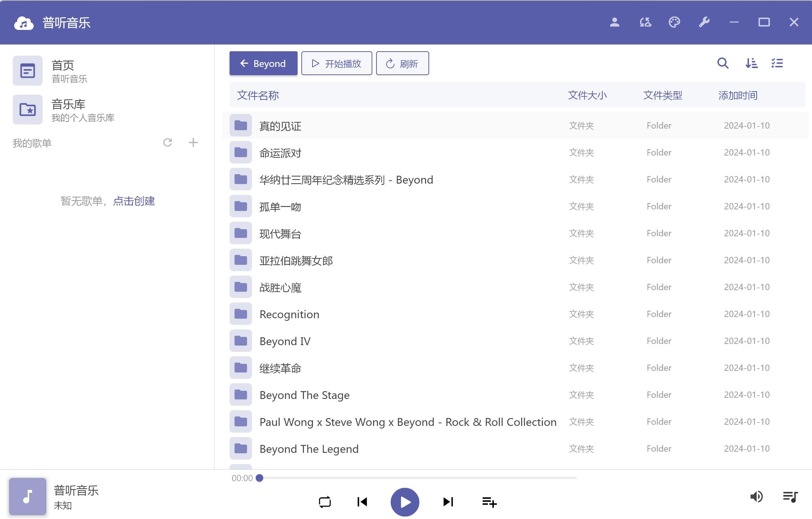Minimize the 普听音乐 window
812x519 pixels.
coord(734,22)
